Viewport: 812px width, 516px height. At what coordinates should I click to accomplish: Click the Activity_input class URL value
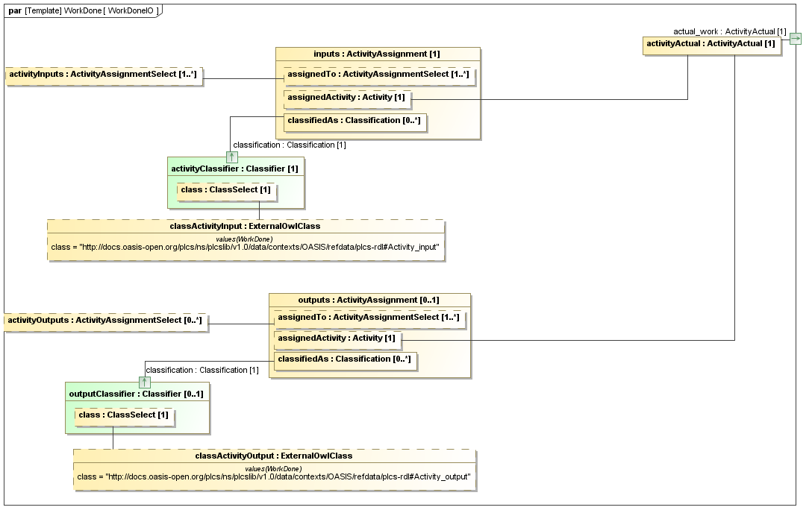pos(246,248)
